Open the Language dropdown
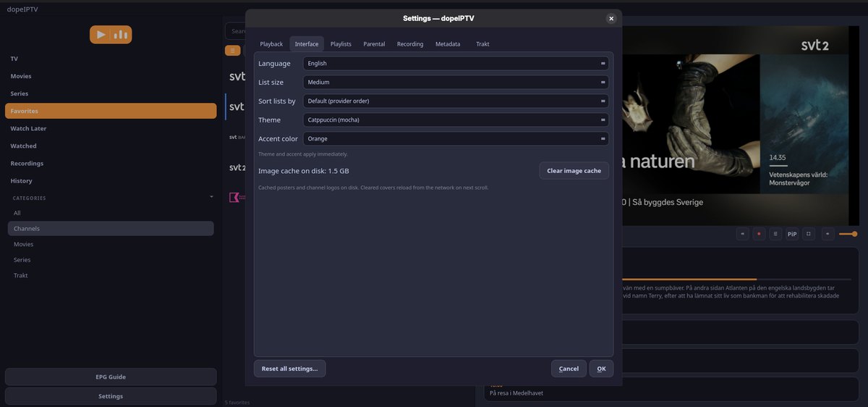This screenshot has width=868, height=407. tap(456, 63)
